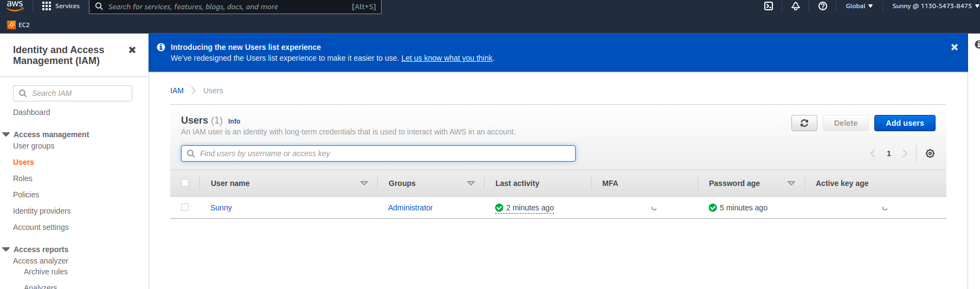The height and width of the screenshot is (289, 980).
Task: Open the notifications bell
Action: tap(796, 6)
